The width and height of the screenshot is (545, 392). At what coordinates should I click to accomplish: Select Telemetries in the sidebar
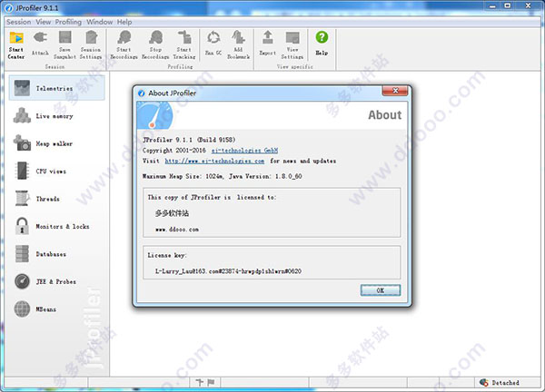coord(56,88)
